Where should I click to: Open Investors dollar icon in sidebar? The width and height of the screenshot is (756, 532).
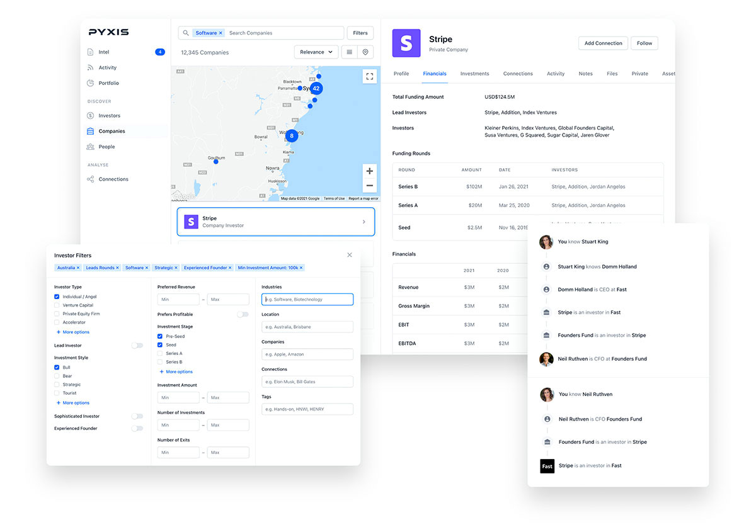[x=91, y=116]
